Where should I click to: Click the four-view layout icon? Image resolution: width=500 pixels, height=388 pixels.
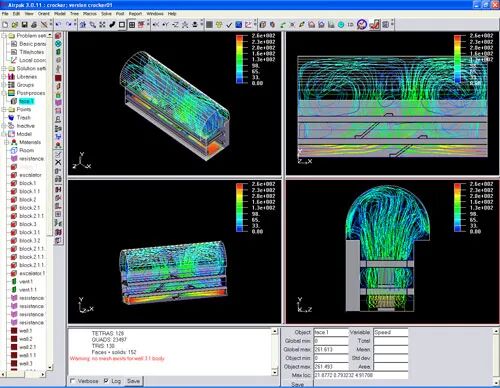(x=132, y=25)
